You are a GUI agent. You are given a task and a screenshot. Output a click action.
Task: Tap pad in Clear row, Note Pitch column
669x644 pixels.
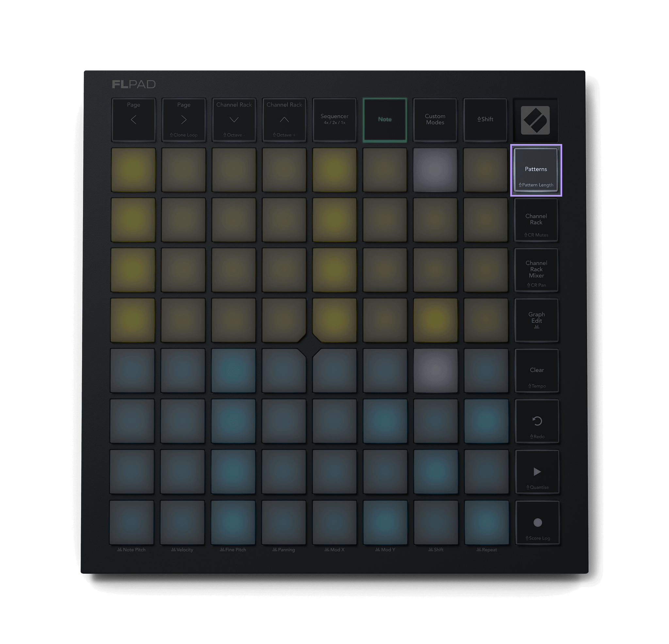coord(132,371)
